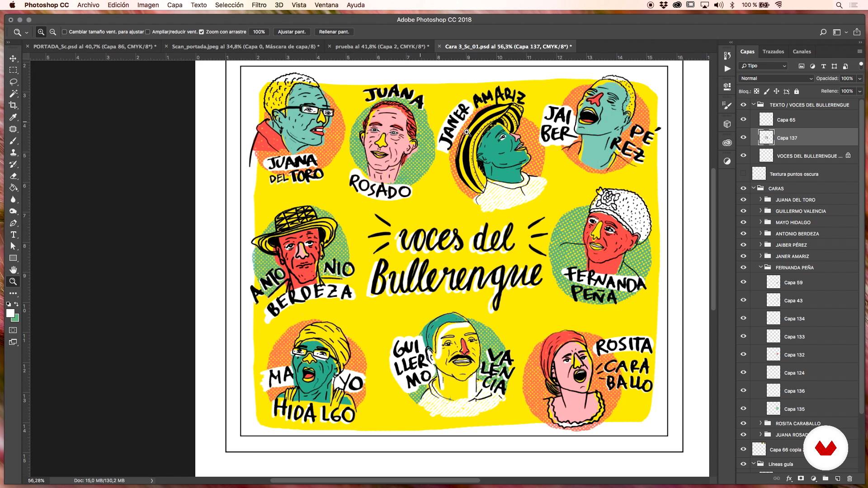
Task: Select the Horizontal Type tool
Action: pyautogui.click(x=13, y=235)
